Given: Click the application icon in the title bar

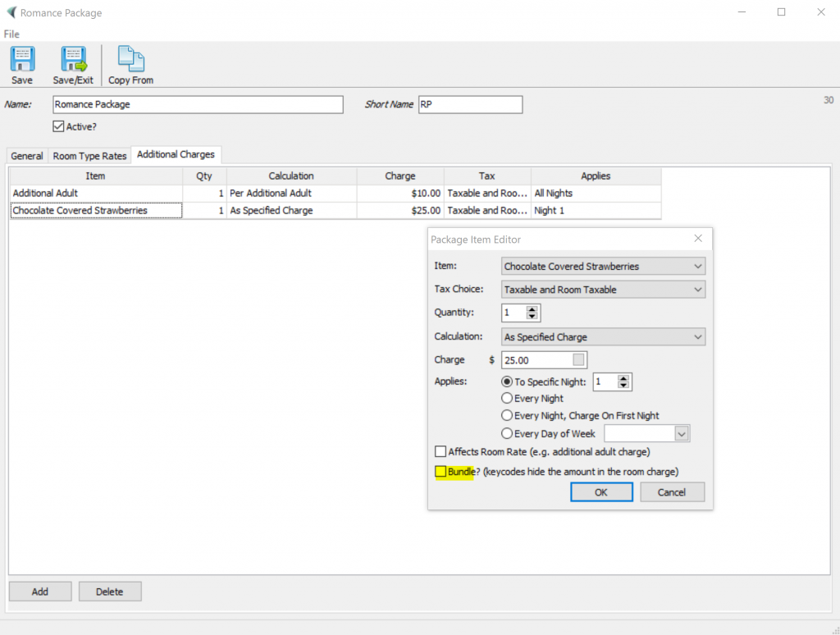Looking at the screenshot, I should pyautogui.click(x=11, y=12).
